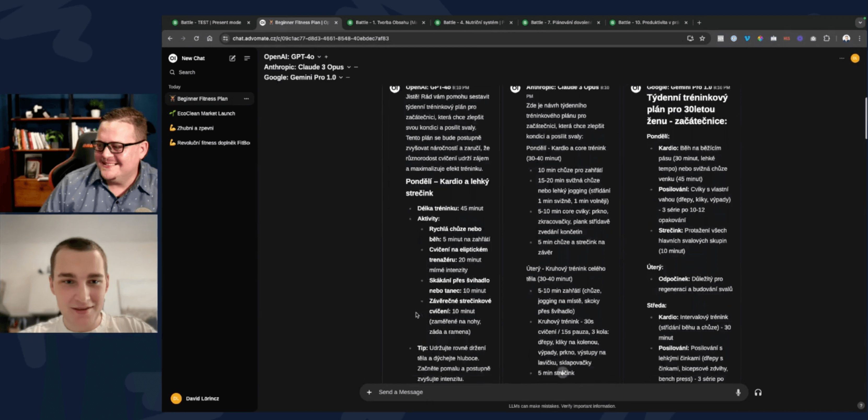The image size is (868, 420).
Task: Remove the Claude 3 Opus model with minus
Action: coord(356,67)
